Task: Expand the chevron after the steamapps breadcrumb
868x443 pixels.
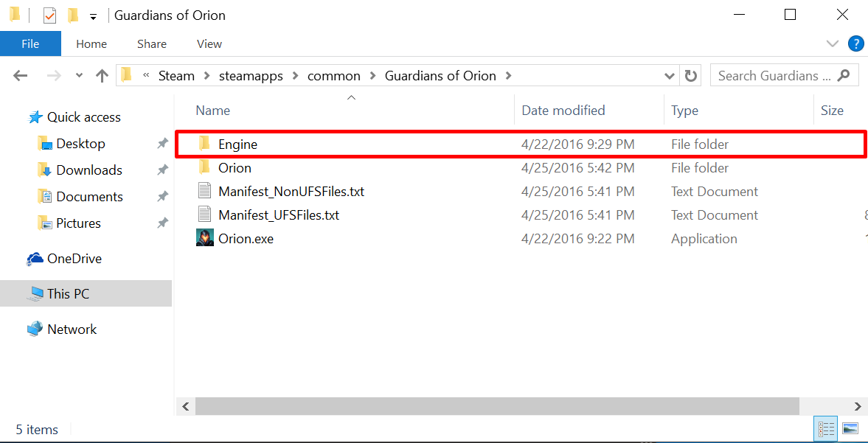Action: click(x=296, y=76)
